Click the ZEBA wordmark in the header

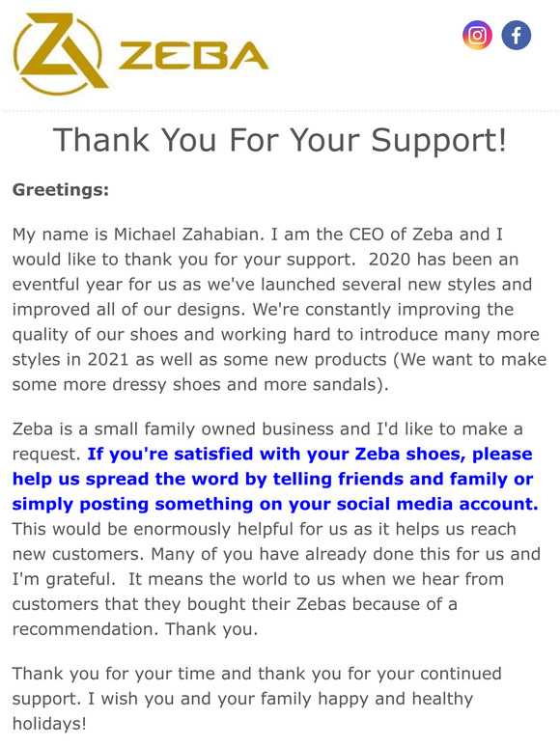click(x=193, y=56)
